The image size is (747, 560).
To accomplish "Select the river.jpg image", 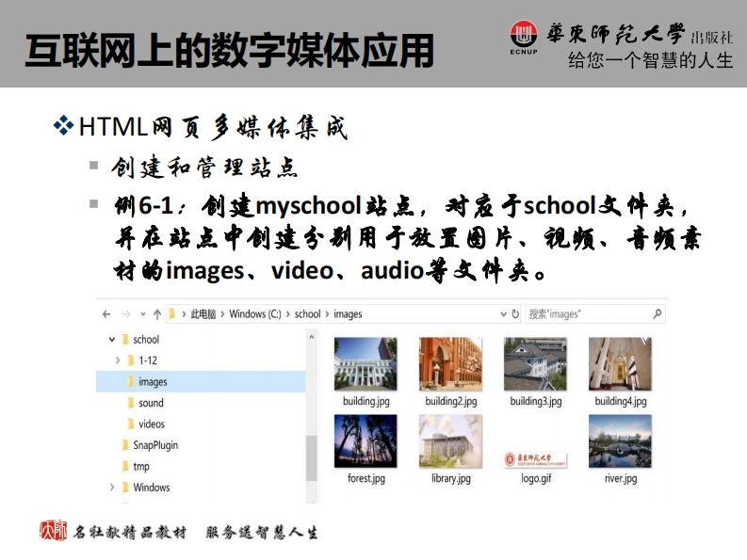I will (x=620, y=441).
